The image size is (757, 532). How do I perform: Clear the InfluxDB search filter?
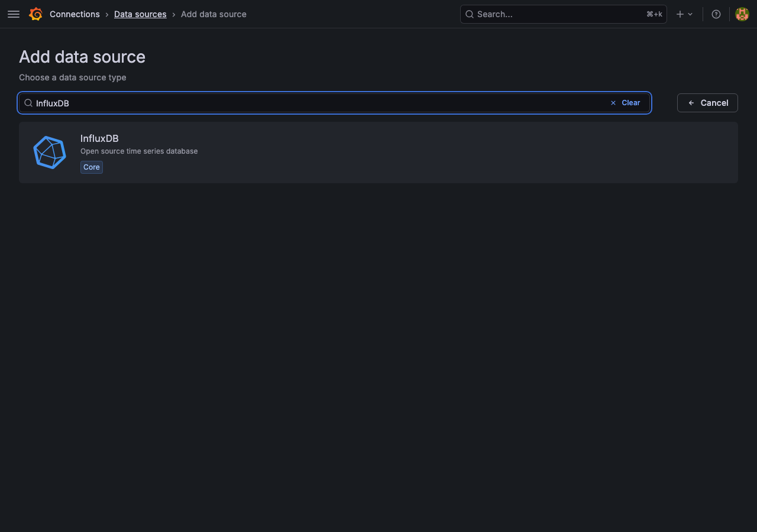pos(625,103)
